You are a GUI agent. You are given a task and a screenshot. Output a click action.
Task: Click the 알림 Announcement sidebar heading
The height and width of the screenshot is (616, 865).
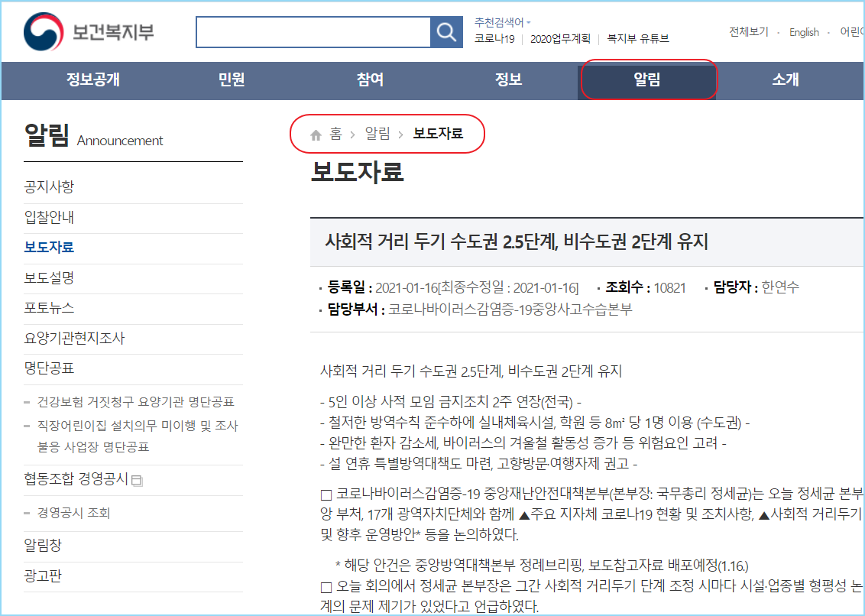pyautogui.click(x=93, y=136)
